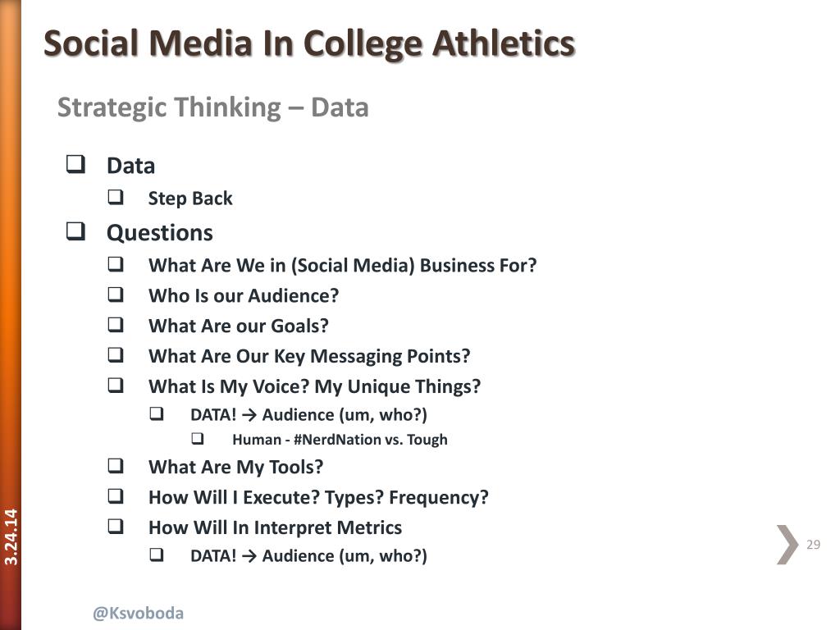Image resolution: width=840 pixels, height=630 pixels.
Task: Tick the last DATA! → Audience checkbox at bottom
Action: 157,555
